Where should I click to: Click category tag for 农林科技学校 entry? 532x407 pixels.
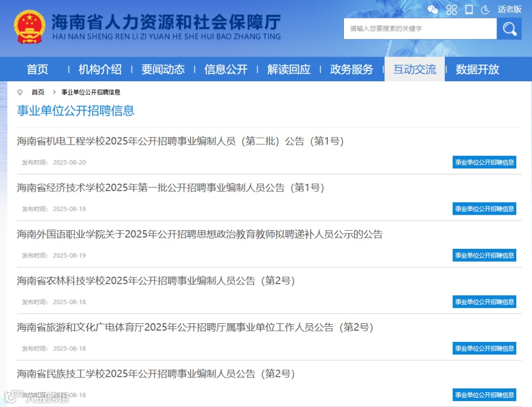pos(484,302)
